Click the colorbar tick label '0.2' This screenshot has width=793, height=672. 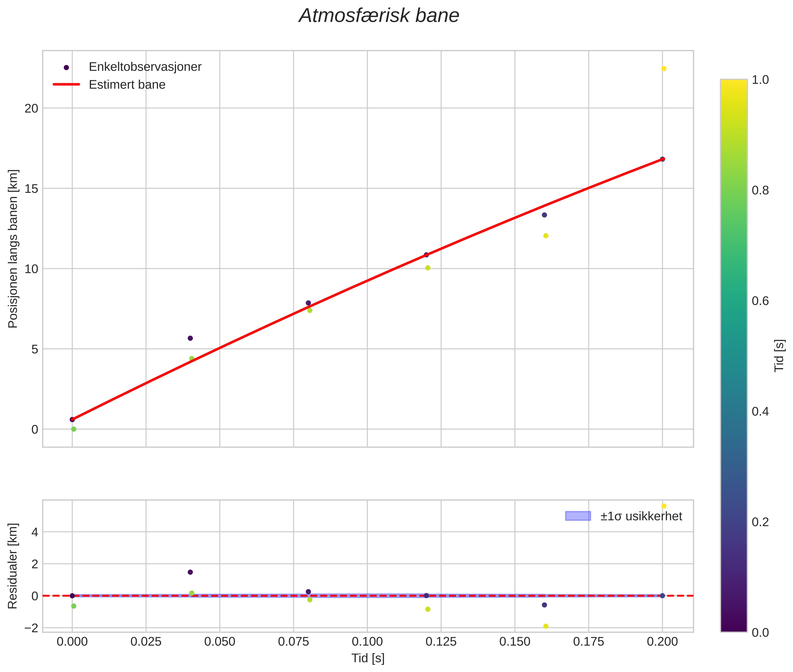[760, 522]
